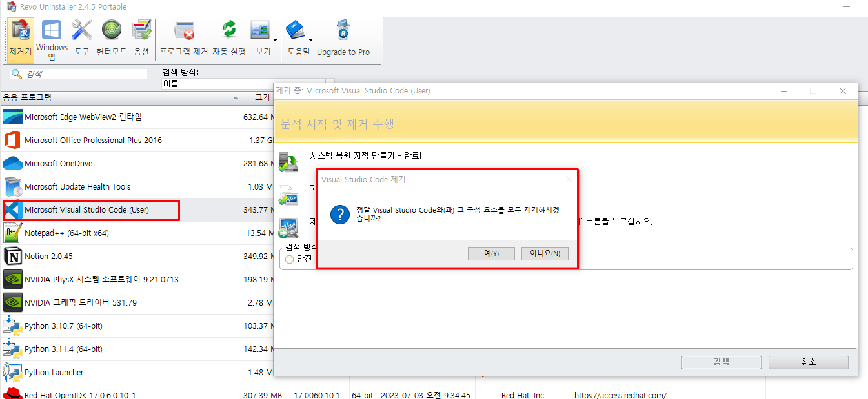The image size is (868, 399).
Task: Click the Microsoft Office Professional Plus icon
Action: (x=12, y=140)
